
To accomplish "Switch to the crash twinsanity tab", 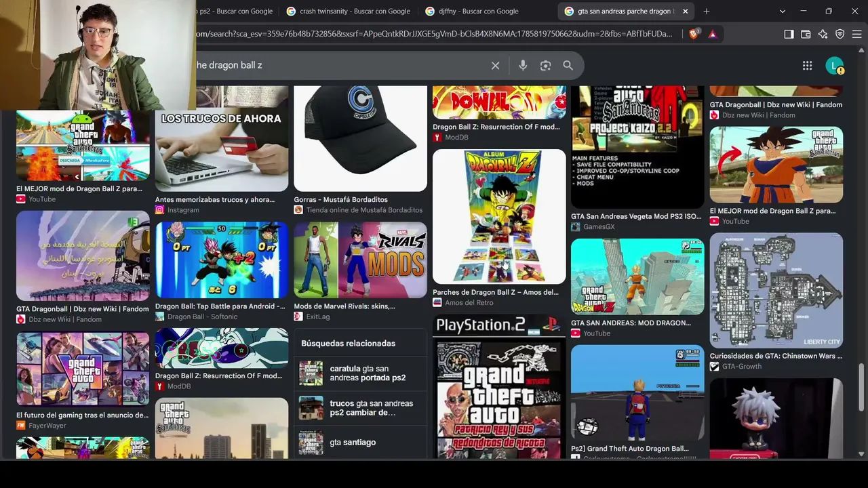I will click(349, 11).
